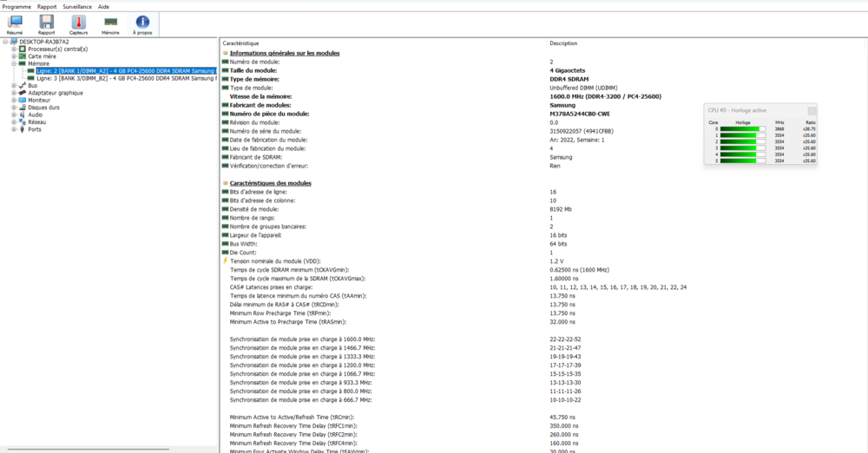Click the Caractéristique column header
Screen dimensions: 868x453
[x=240, y=43]
